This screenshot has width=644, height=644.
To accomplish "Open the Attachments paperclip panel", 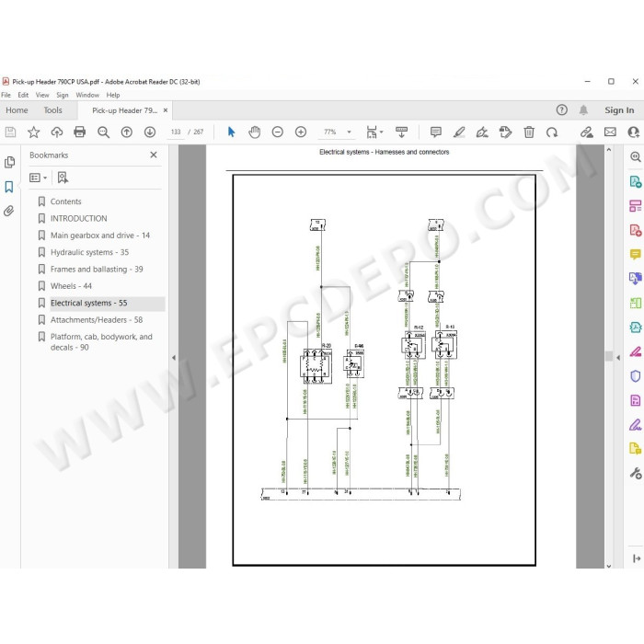I will coord(9,211).
